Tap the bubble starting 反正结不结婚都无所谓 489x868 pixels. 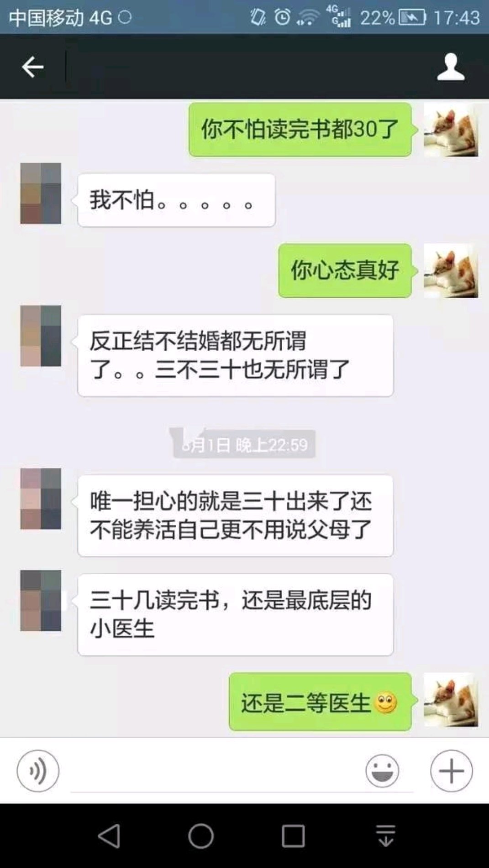(x=235, y=355)
